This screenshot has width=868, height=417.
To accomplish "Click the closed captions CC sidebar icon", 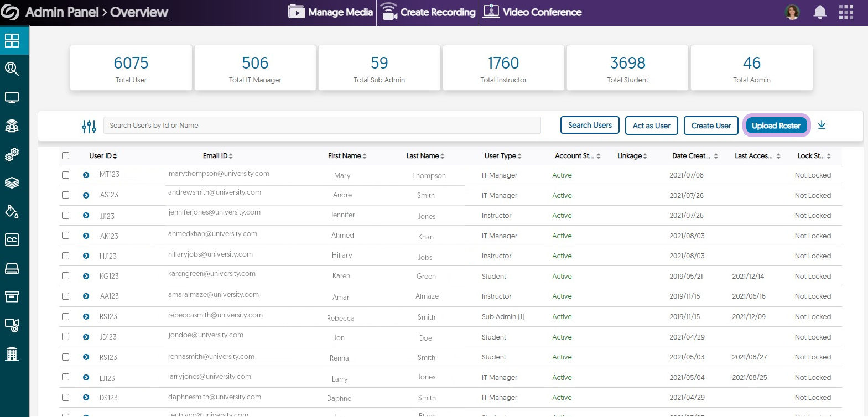I will click(12, 239).
